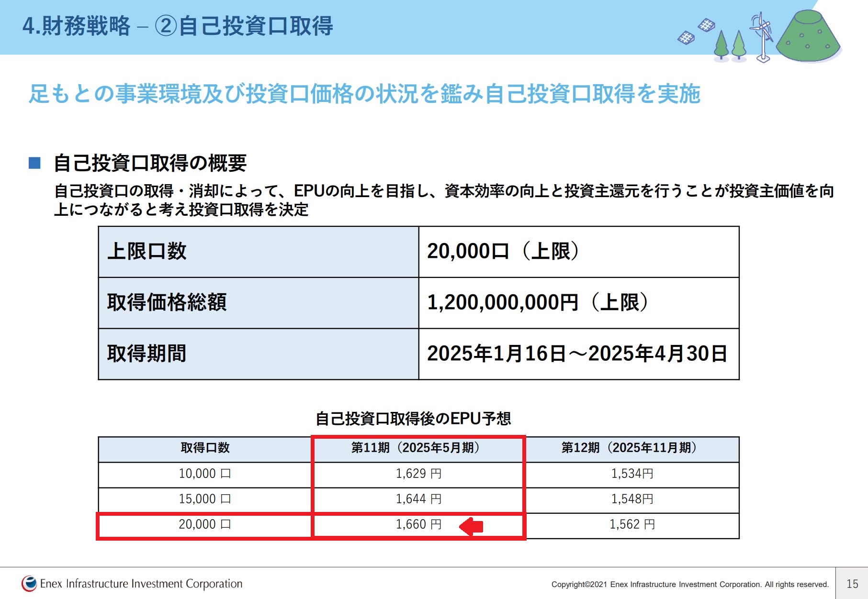Click the column header 取得口数
The image size is (868, 599).
pyautogui.click(x=205, y=448)
